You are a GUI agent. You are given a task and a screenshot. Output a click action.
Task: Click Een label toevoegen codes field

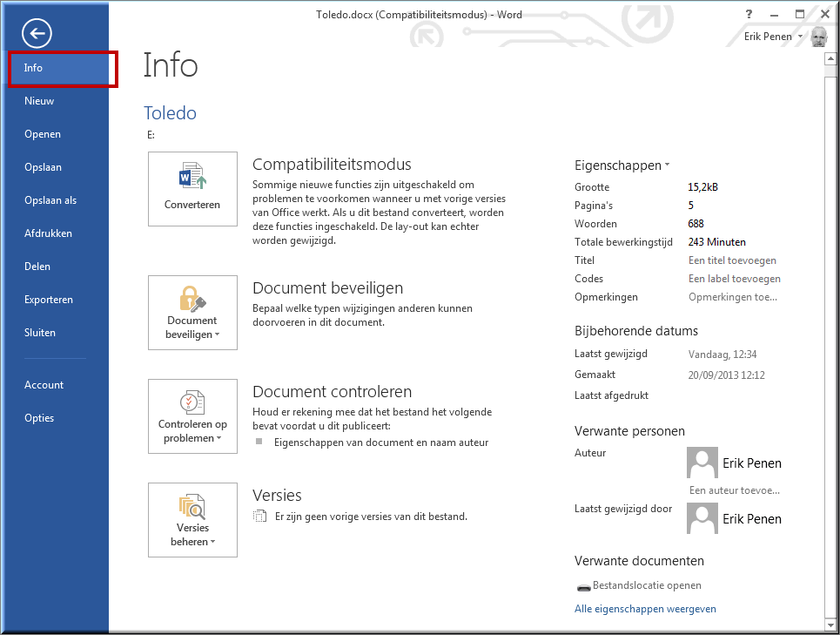point(734,279)
